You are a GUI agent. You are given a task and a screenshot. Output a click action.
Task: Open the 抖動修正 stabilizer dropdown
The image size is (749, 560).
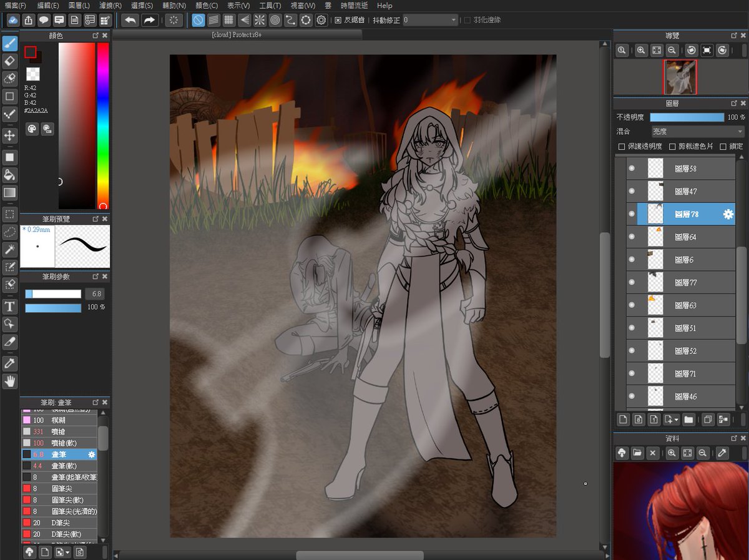click(430, 20)
